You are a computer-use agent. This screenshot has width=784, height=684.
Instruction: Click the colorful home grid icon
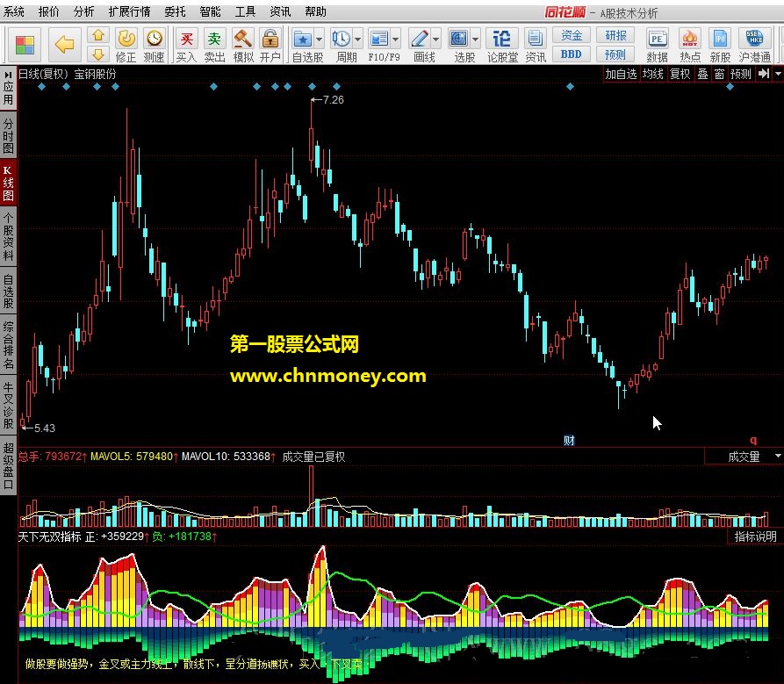pos(25,45)
